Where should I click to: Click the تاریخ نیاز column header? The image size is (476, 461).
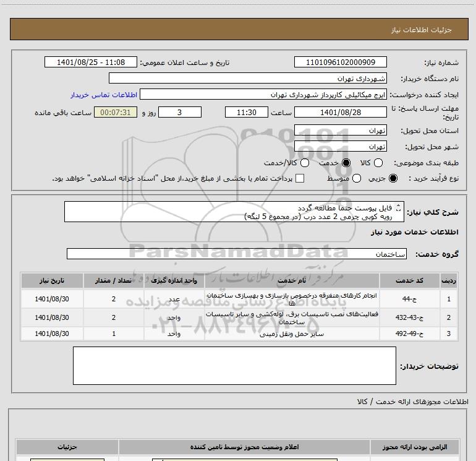pos(52,280)
